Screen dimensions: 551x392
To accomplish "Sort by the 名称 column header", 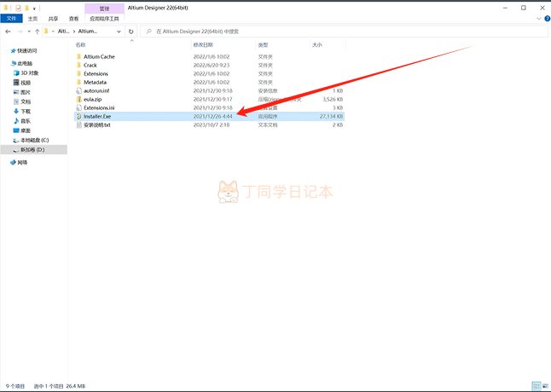I will pos(81,45).
